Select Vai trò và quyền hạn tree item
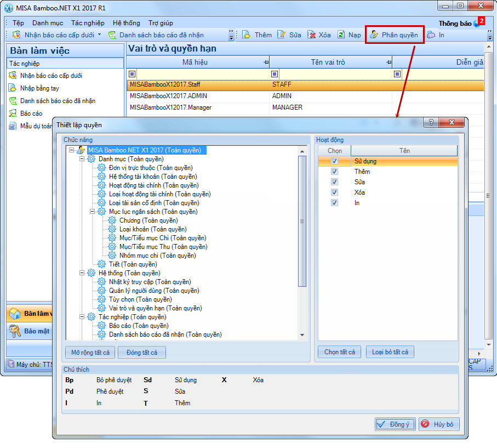The image size is (497, 448). (155, 308)
